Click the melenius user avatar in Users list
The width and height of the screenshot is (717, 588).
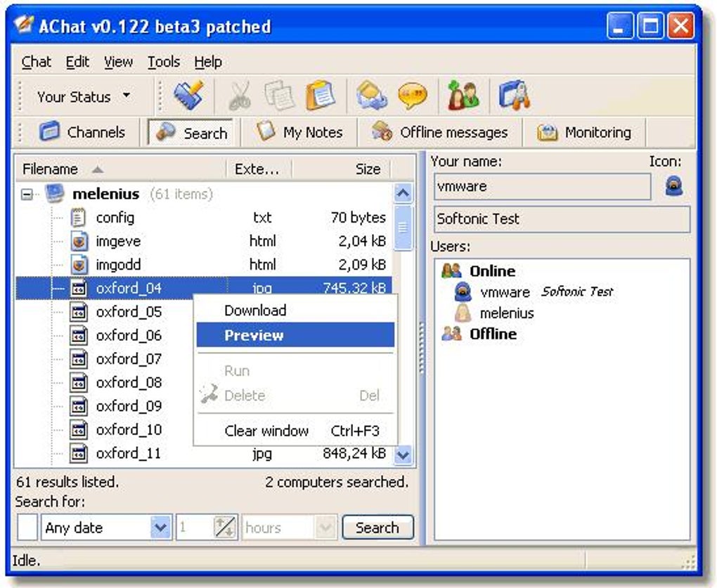point(463,313)
